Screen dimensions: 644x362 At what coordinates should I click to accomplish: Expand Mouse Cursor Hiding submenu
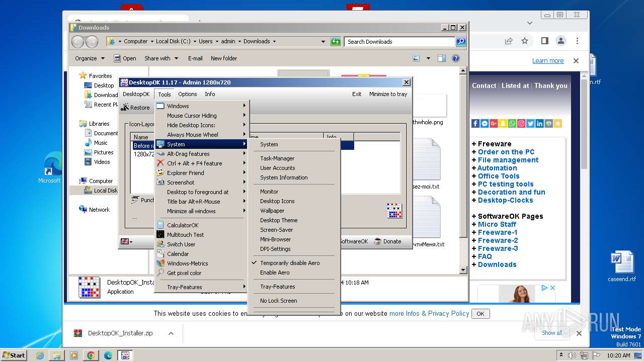(x=202, y=116)
